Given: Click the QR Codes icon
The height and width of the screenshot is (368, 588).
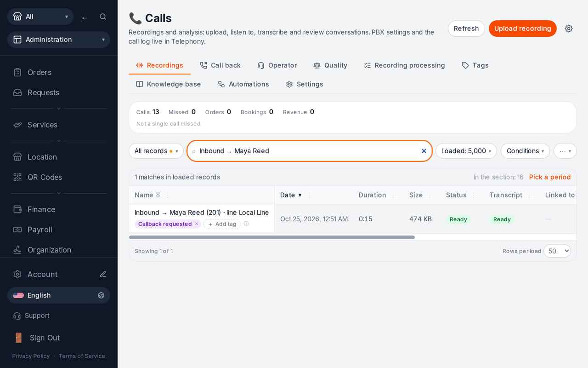Looking at the screenshot, I should click(17, 177).
